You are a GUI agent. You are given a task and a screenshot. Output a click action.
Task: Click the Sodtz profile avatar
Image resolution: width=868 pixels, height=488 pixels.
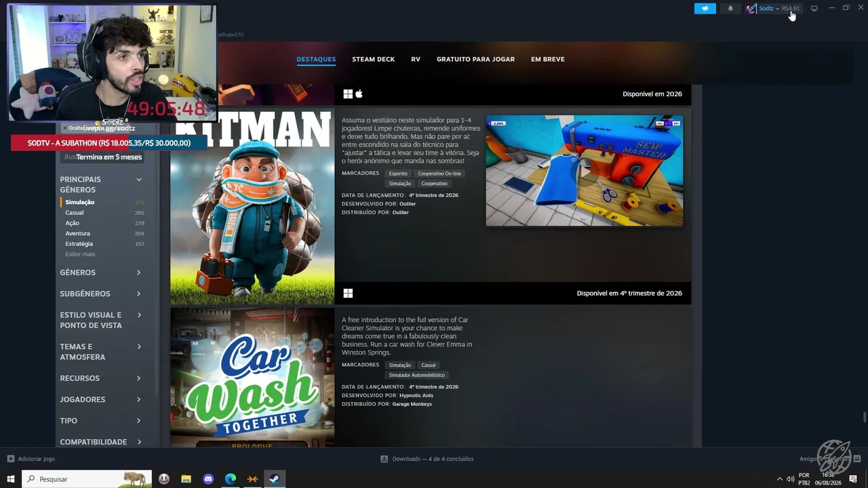tap(751, 9)
